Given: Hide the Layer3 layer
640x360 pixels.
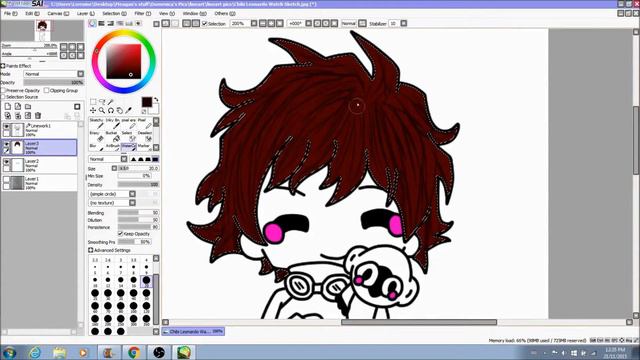Looking at the screenshot, I should coord(6,144).
